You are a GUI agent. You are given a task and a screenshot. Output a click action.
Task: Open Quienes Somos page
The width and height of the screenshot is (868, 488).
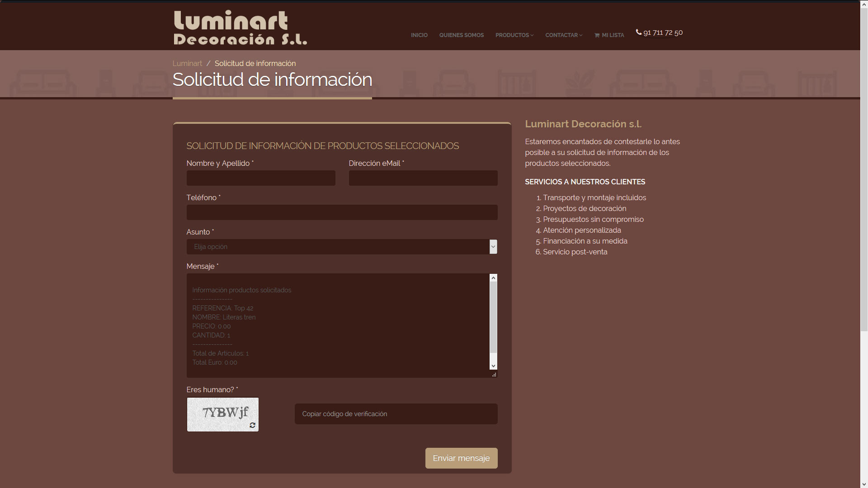pos(461,35)
